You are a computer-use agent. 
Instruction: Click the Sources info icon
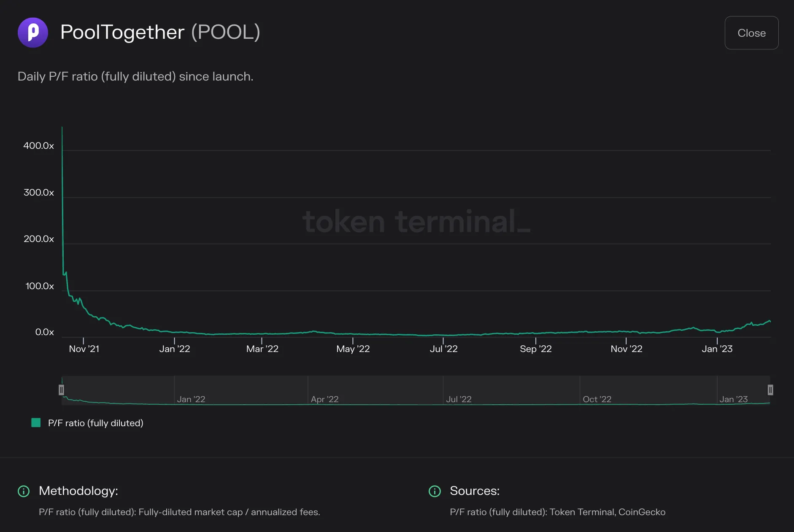(435, 491)
